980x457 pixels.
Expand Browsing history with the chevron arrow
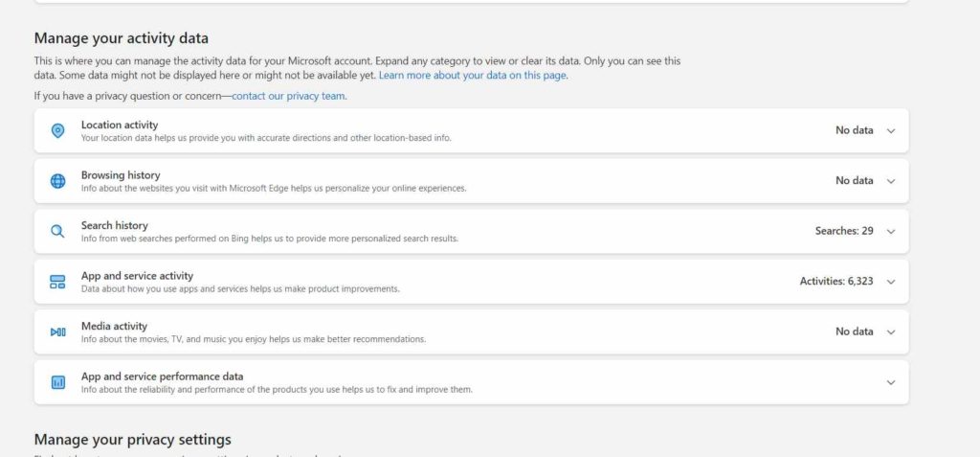click(x=891, y=181)
